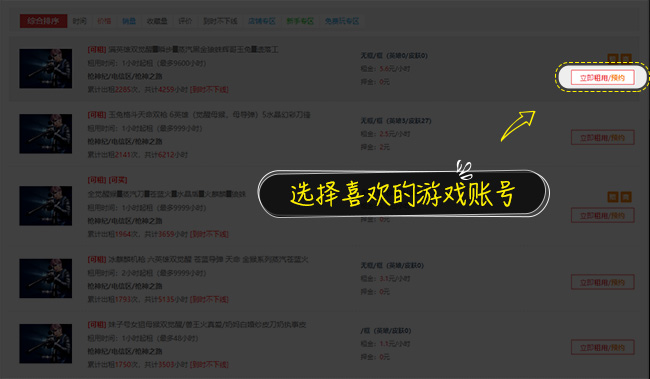Sort listings by 时间
Image resolution: width=650 pixels, height=379 pixels.
80,21
